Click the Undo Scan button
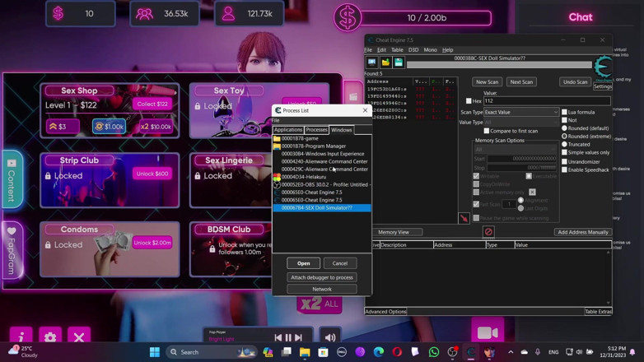 (x=575, y=81)
